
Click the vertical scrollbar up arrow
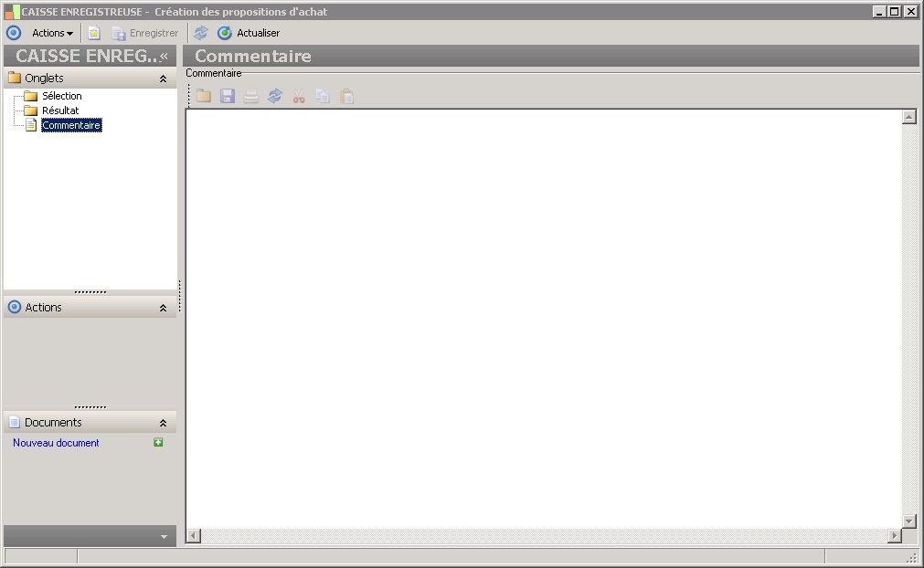[909, 117]
